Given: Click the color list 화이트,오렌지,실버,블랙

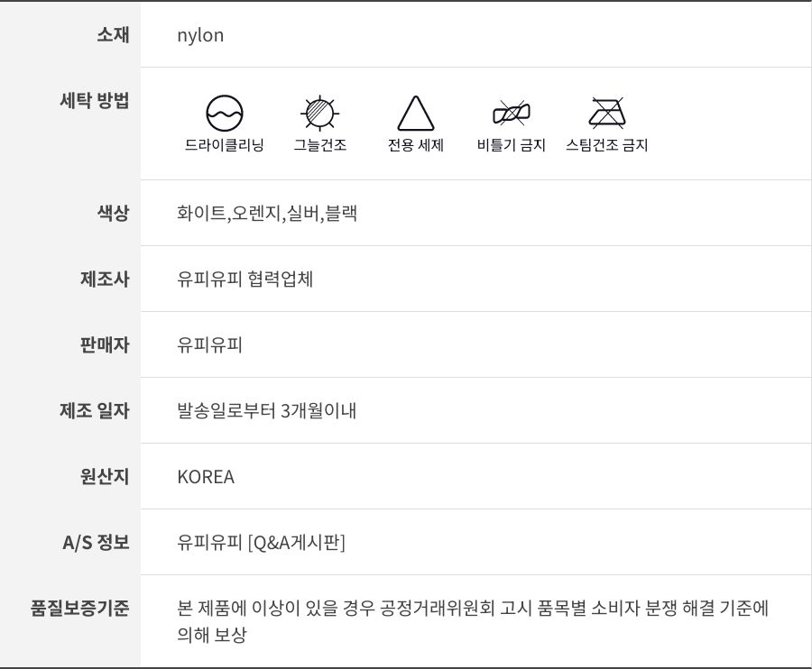Looking at the screenshot, I should point(267,214).
